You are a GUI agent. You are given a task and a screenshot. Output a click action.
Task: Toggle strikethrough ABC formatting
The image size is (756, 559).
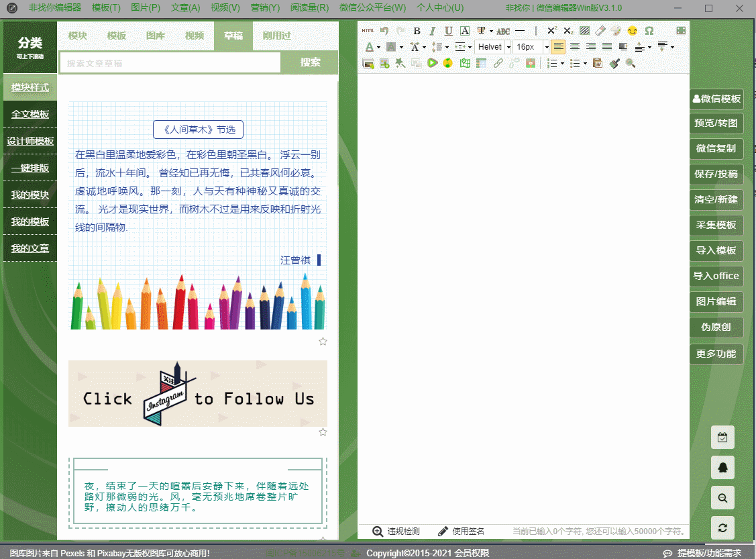tap(503, 31)
